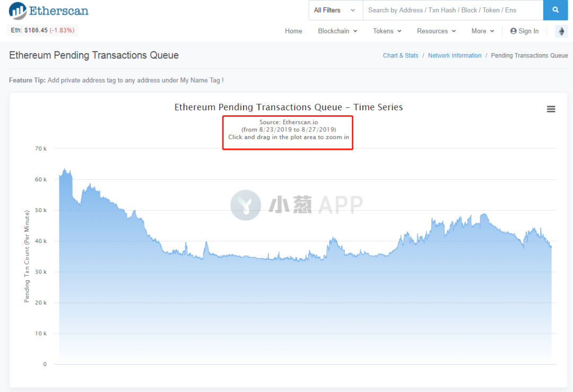
Task: Click the '70 k' y-axis label
Action: pyautogui.click(x=41, y=149)
